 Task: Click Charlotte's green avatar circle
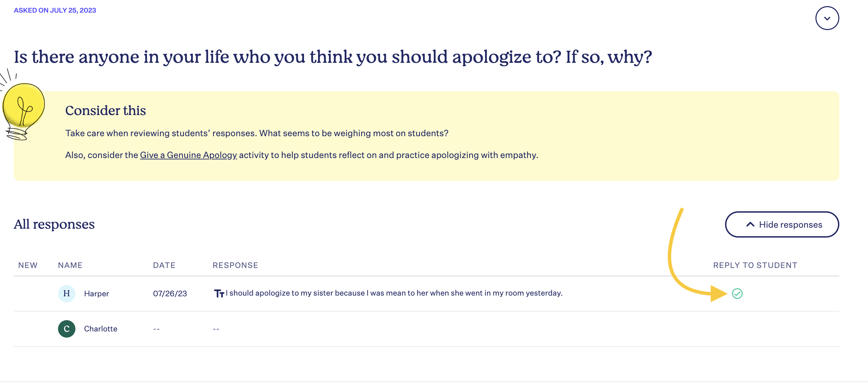point(67,329)
